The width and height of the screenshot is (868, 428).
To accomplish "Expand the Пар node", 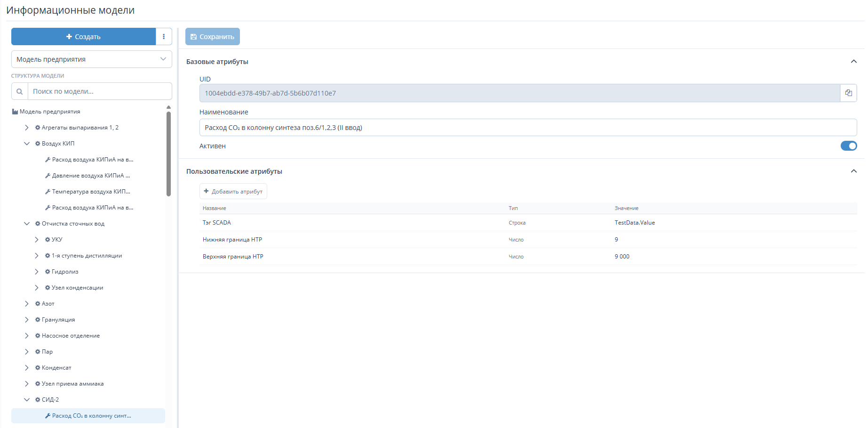I will click(x=27, y=352).
